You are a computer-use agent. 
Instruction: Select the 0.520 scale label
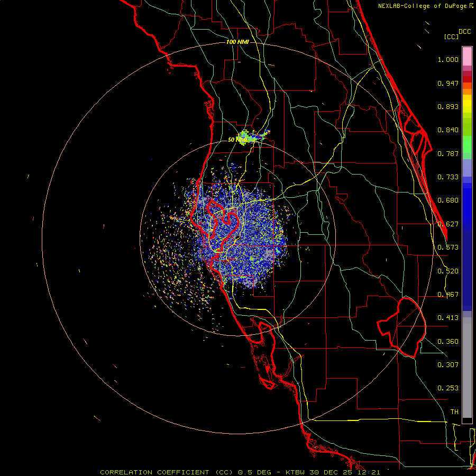(x=448, y=271)
